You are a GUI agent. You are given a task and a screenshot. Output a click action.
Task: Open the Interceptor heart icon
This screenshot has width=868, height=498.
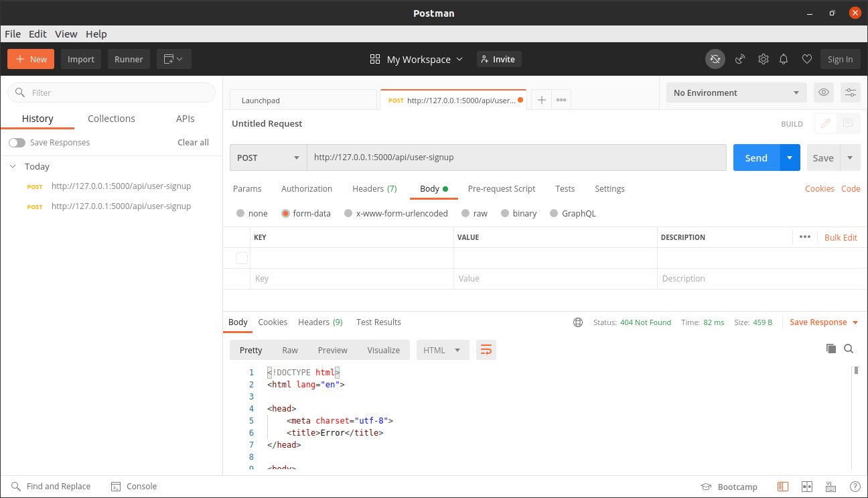[807, 59]
